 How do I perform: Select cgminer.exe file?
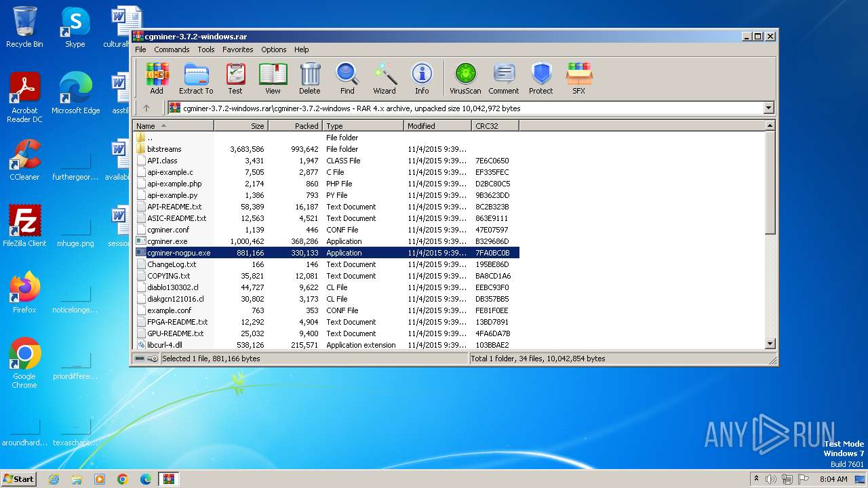(326, 241)
